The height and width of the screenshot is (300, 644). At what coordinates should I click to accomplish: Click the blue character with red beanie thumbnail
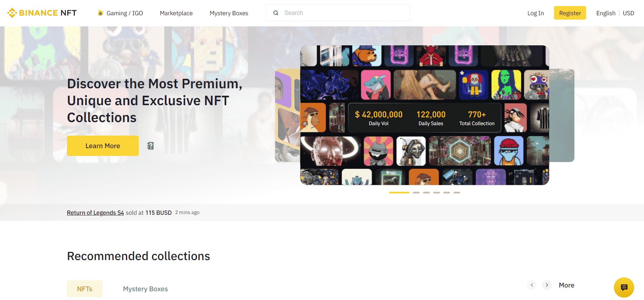(509, 151)
